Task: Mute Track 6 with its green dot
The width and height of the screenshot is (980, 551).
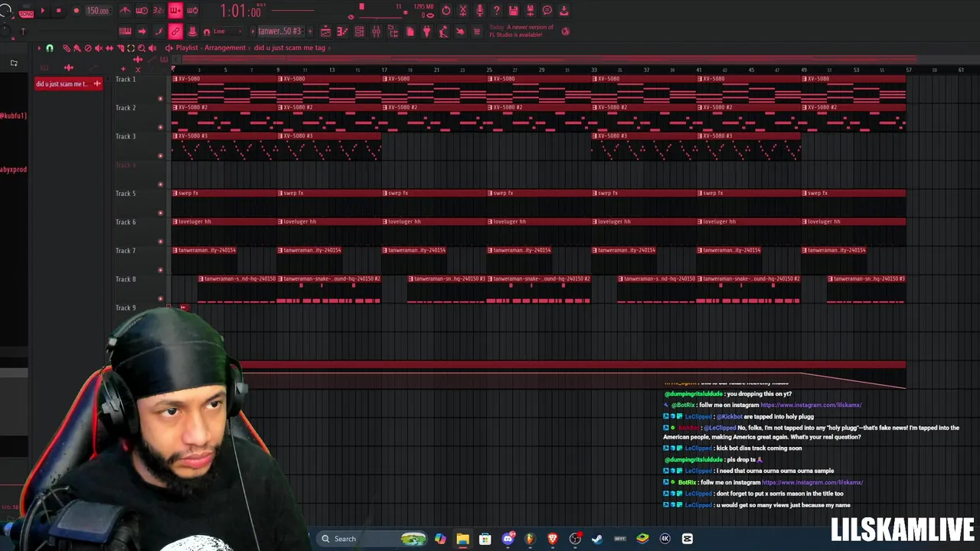Action: [x=160, y=241]
